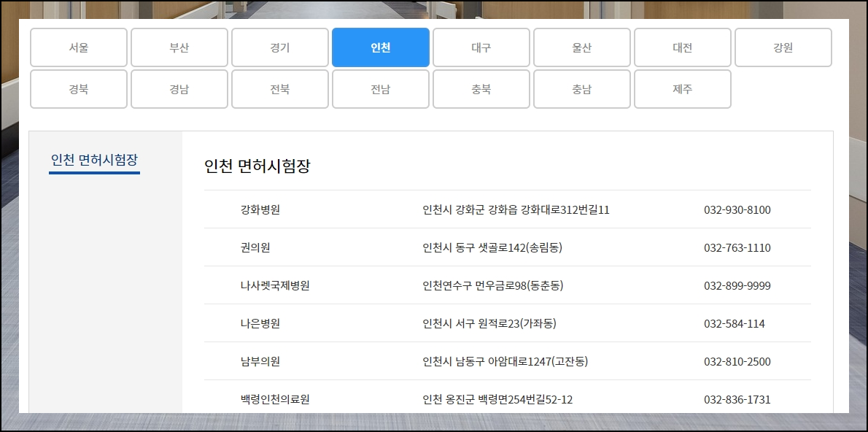Image resolution: width=868 pixels, height=432 pixels.
Task: Click the phone number 032-763-1110
Action: (x=737, y=247)
